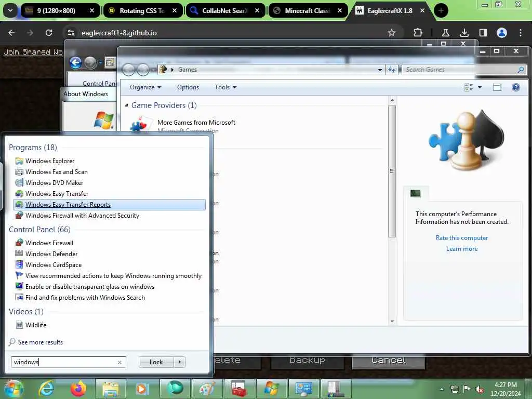532x399 pixels.
Task: Open Windows Easy Transfer Reports
Action: (109, 205)
